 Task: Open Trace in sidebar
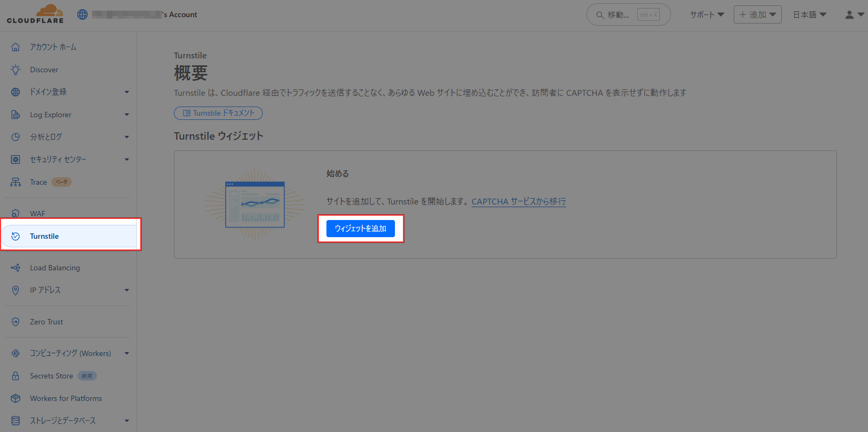[39, 182]
